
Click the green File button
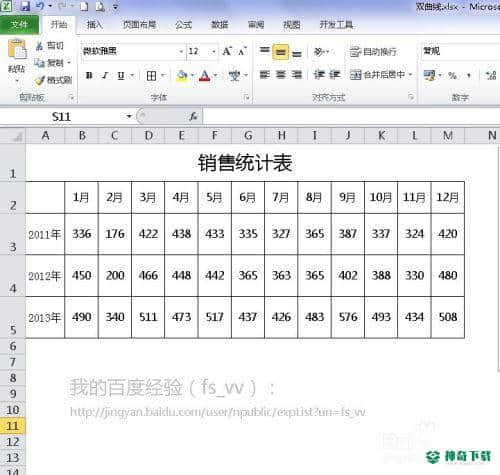[19, 24]
